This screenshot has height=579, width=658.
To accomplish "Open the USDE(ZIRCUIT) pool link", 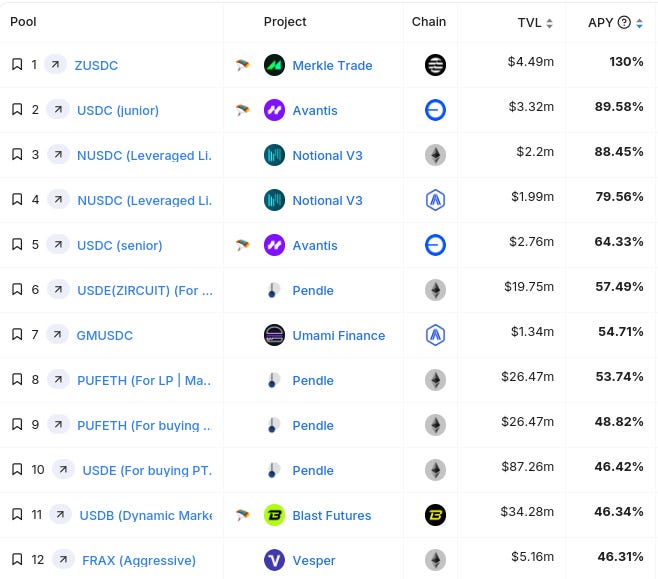I will point(145,290).
